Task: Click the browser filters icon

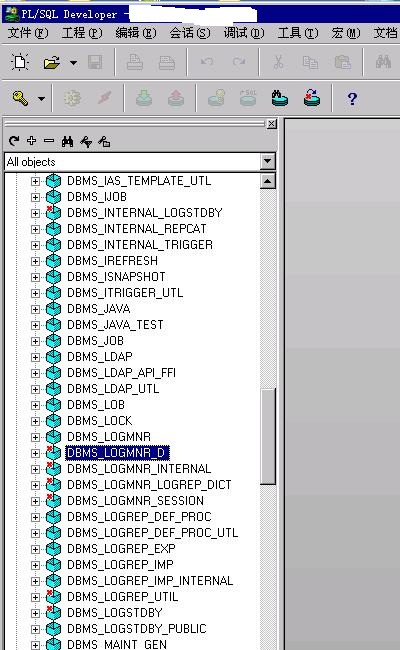Action: (86, 142)
